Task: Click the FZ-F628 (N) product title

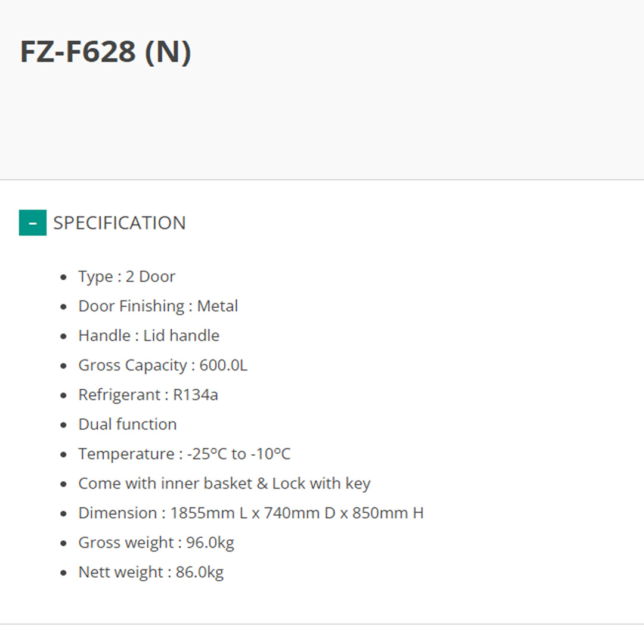Action: click(106, 52)
